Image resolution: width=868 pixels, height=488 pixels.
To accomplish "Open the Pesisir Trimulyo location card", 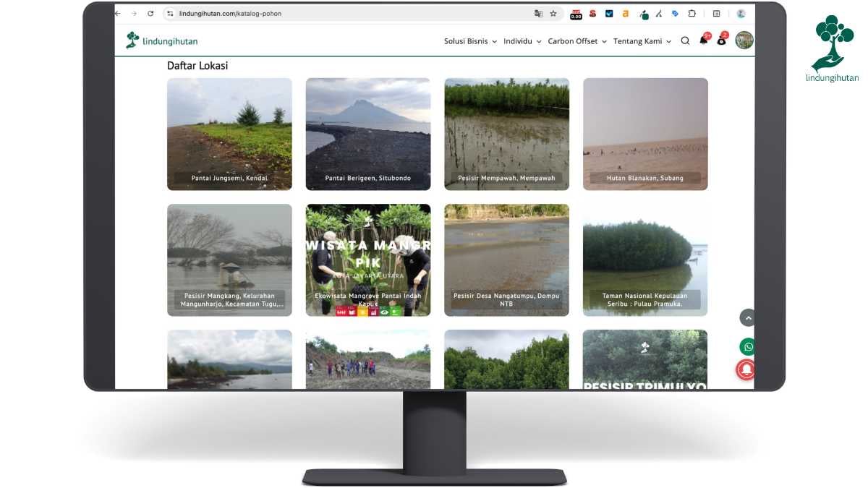I will [x=645, y=359].
